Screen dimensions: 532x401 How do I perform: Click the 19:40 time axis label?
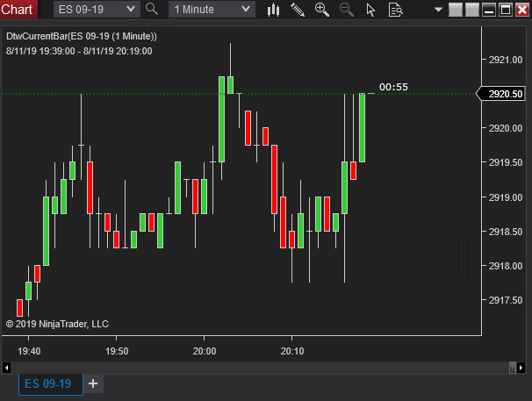click(29, 351)
